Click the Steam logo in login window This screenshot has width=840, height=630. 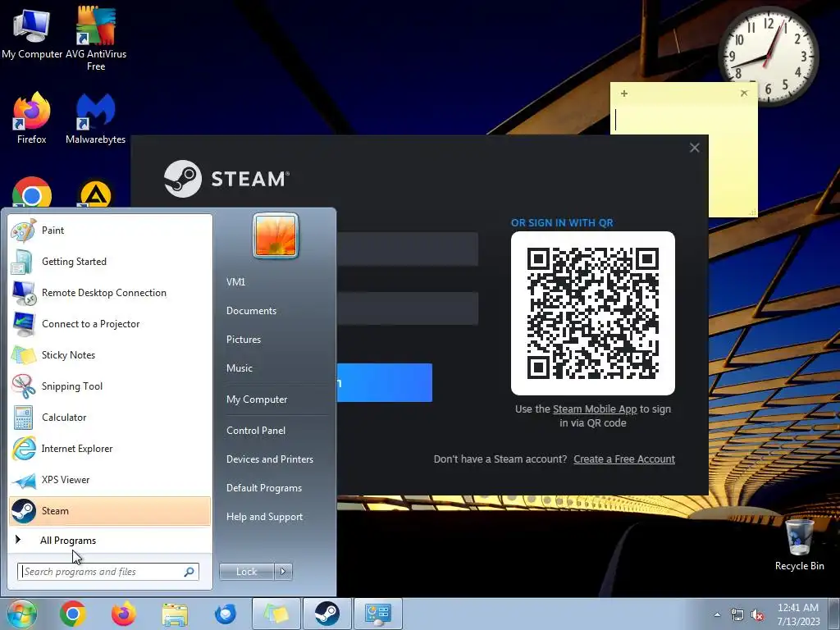point(226,178)
